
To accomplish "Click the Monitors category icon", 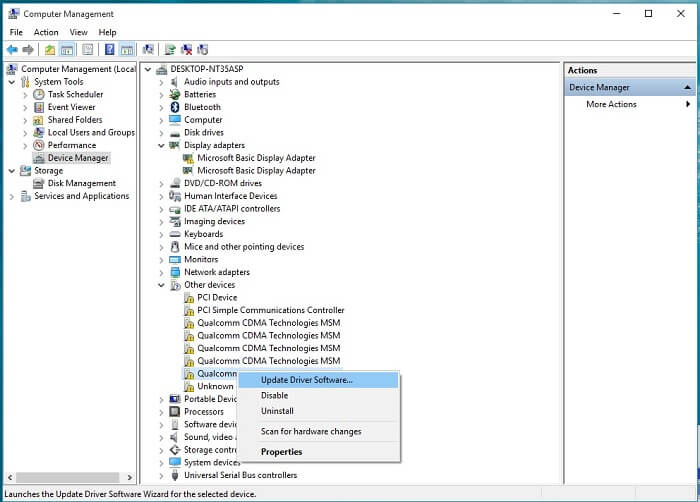I will (175, 259).
